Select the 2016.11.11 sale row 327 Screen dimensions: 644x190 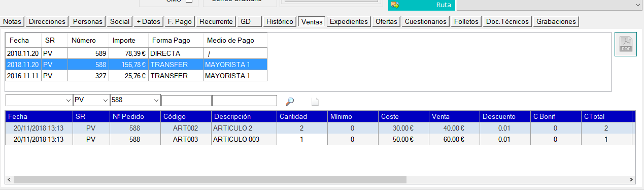[x=136, y=76]
